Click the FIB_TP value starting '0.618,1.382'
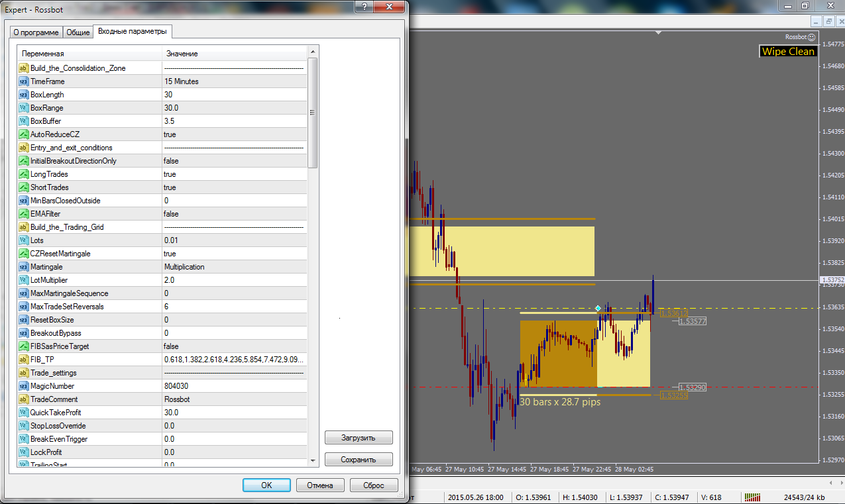The image size is (845, 504). 235,360
